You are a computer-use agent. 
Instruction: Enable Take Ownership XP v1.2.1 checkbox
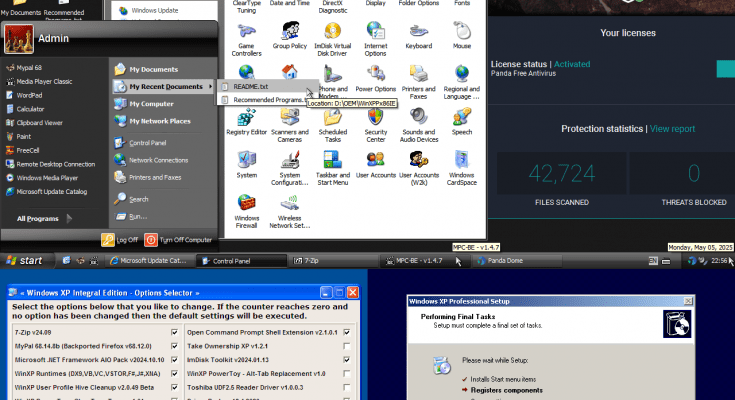[346, 346]
